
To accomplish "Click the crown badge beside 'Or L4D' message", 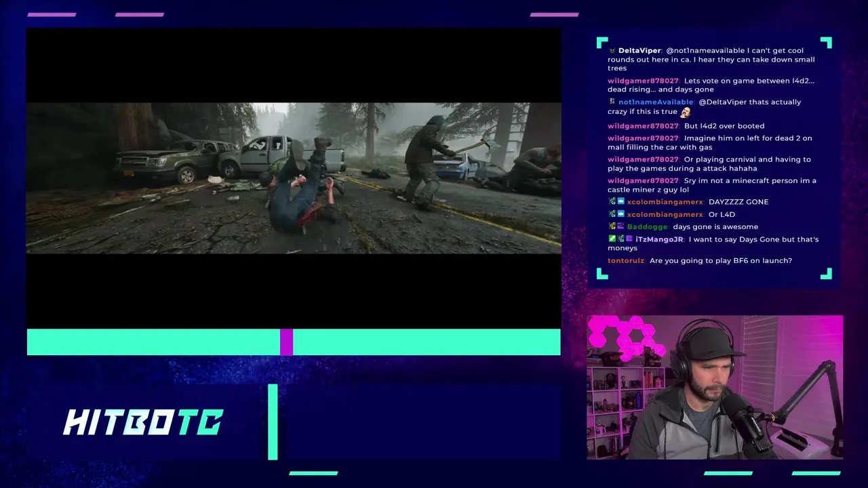I will click(620, 214).
